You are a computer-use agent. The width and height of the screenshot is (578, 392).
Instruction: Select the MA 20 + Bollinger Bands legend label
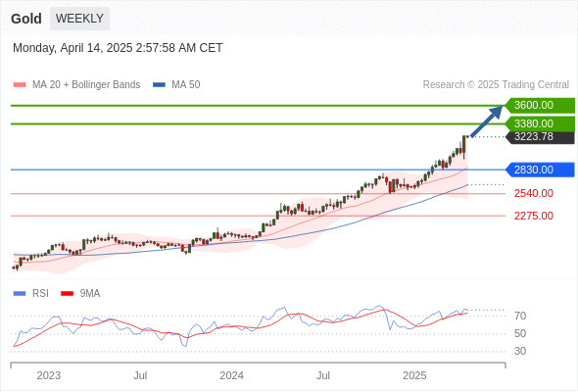(x=86, y=85)
